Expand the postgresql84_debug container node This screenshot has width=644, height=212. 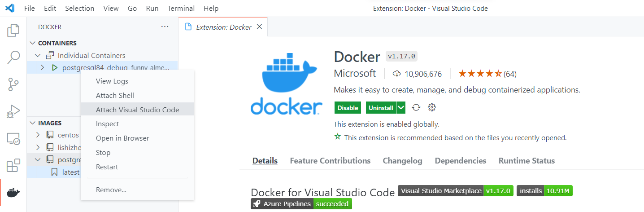42,68
